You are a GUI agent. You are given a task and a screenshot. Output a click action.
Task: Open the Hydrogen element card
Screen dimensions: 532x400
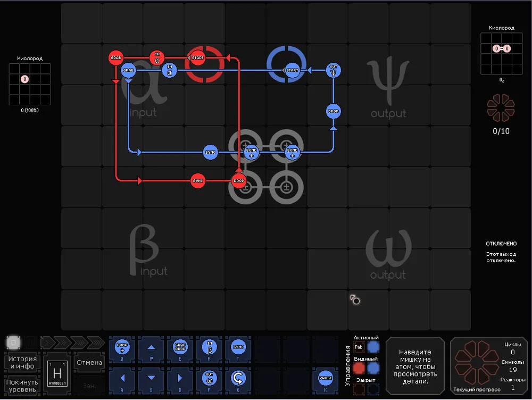57,373
